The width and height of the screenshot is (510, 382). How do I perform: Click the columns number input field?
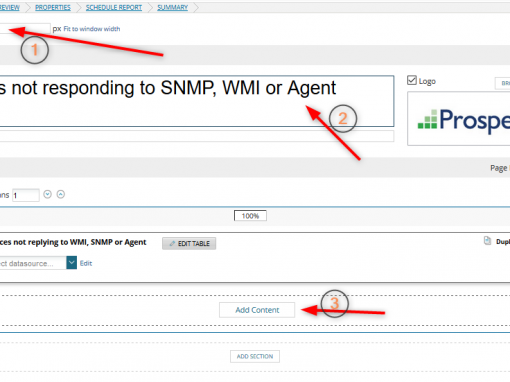pos(26,195)
